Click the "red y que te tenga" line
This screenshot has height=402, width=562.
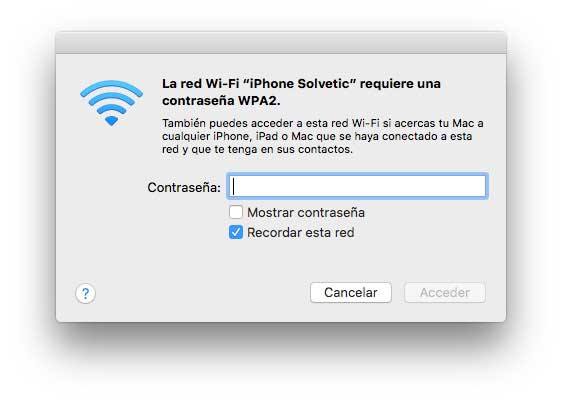(x=257, y=149)
